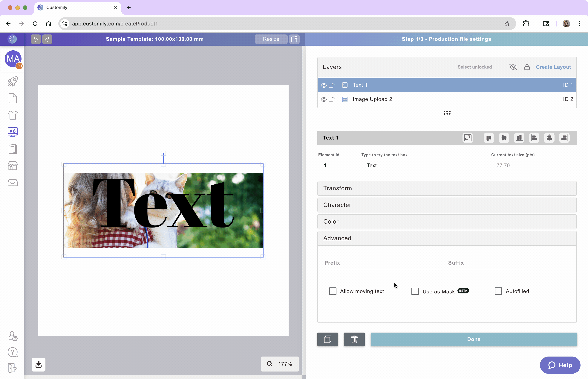Open the design templates monitor icon
The image size is (588, 379).
coord(13,132)
